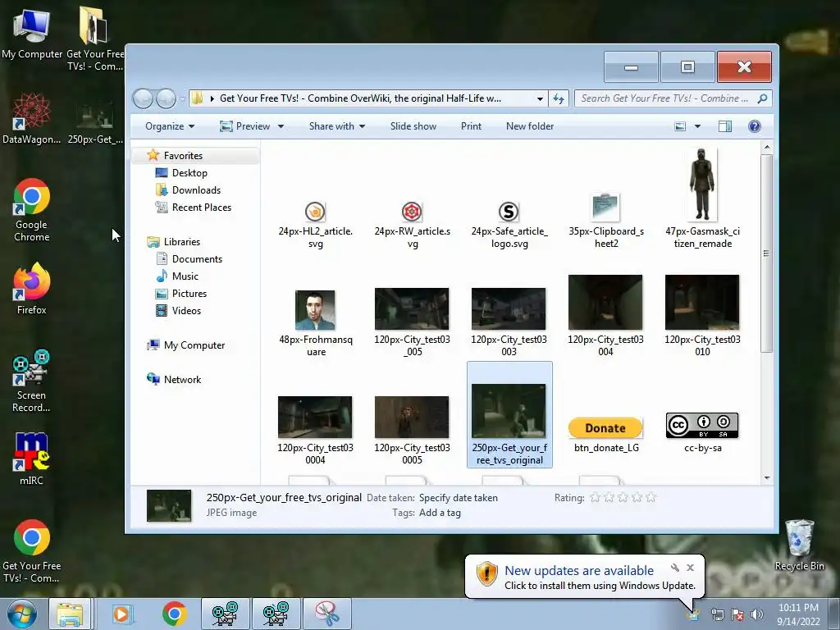This screenshot has width=840, height=630.
Task: Open Windows Media Player from taskbar
Action: 121,614
